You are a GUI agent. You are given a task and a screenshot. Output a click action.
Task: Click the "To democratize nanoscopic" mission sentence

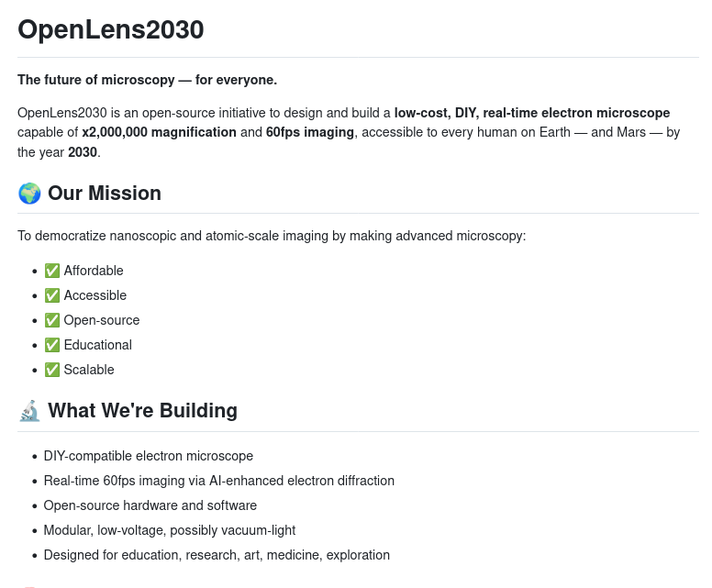(x=272, y=236)
